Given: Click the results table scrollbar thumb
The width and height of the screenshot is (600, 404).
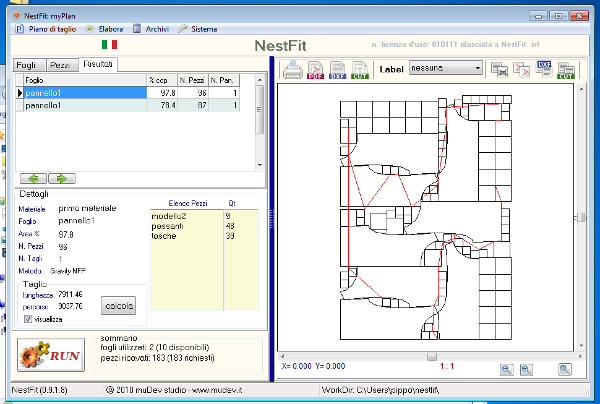Looking at the screenshot, I should 259,109.
